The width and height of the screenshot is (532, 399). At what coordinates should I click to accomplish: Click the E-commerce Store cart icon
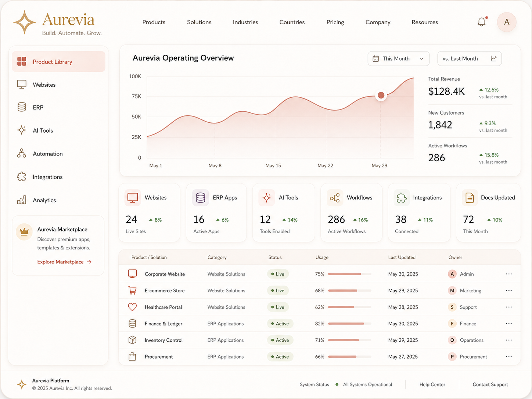[x=132, y=290]
